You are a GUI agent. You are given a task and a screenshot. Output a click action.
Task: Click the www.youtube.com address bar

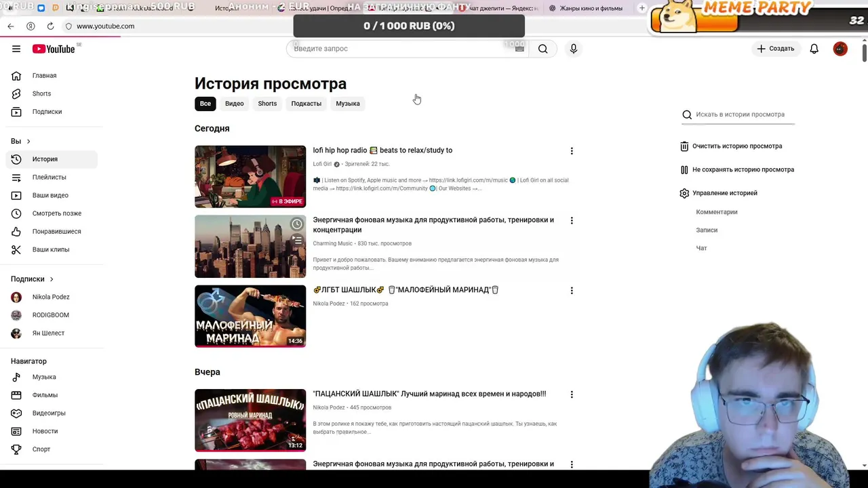(x=106, y=26)
